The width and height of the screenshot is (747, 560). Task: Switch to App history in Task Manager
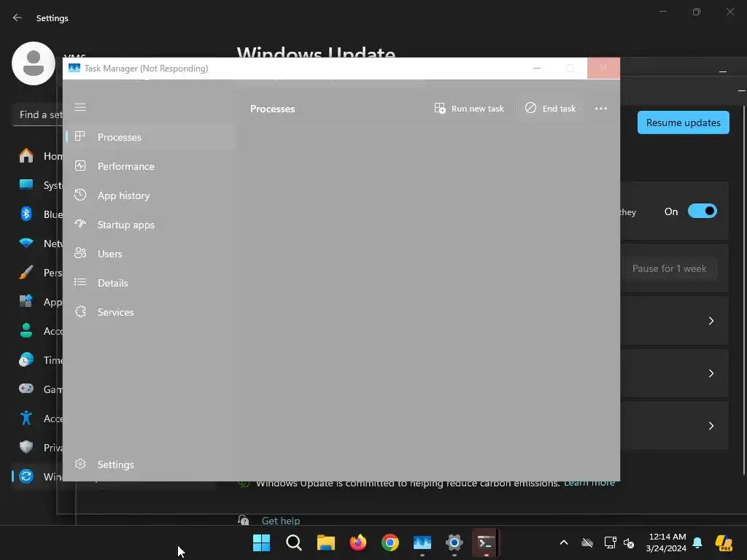point(150,195)
